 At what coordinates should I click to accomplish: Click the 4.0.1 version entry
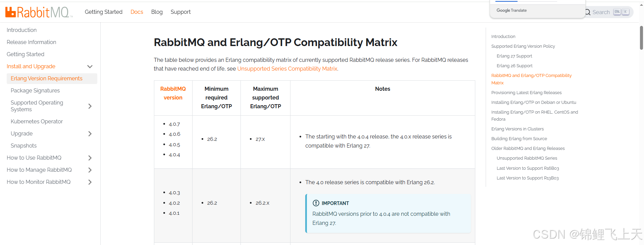[x=174, y=213]
